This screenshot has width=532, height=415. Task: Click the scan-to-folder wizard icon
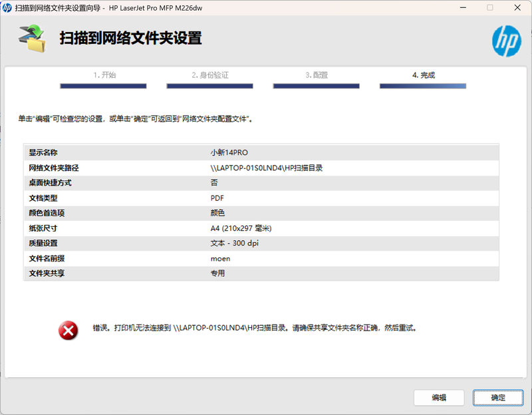32,38
